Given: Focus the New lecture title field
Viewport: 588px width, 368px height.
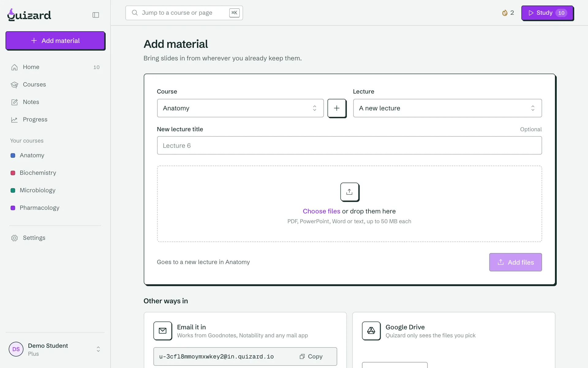Looking at the screenshot, I should coord(349,145).
